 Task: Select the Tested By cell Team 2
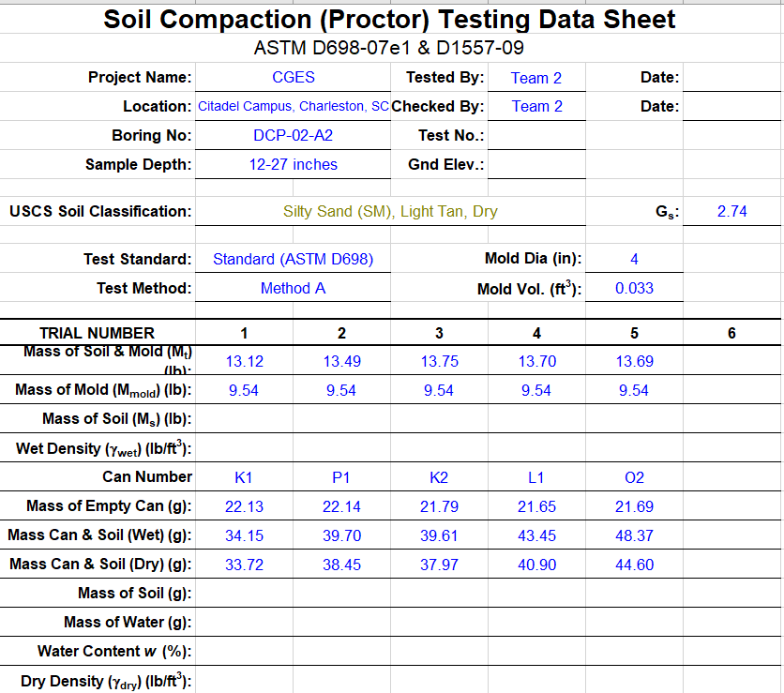coord(536,78)
